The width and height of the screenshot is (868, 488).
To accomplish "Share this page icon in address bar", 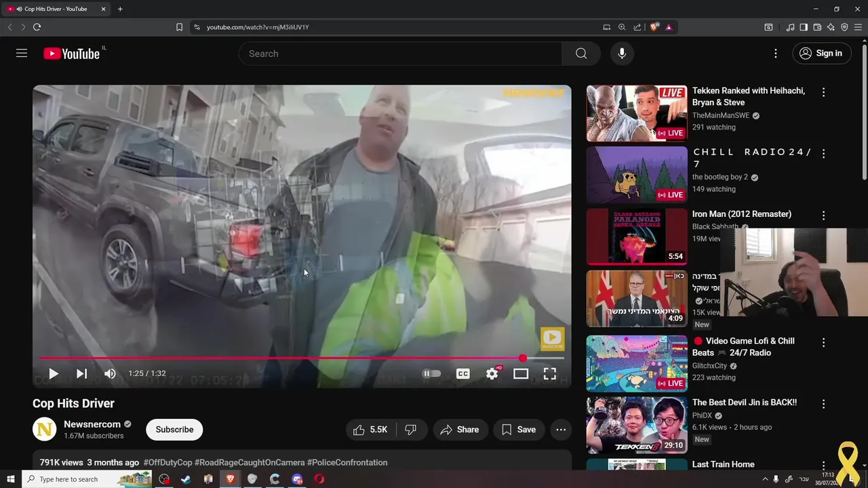I will point(637,27).
